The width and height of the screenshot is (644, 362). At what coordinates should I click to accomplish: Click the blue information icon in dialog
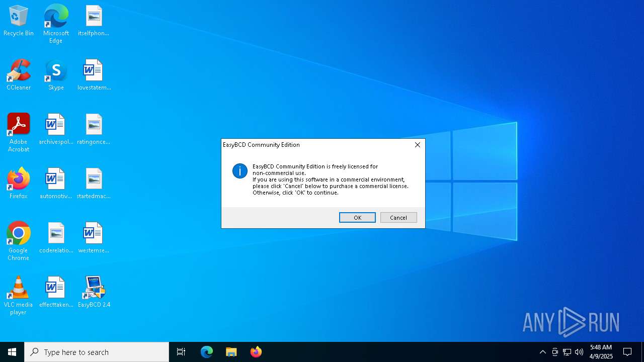[240, 171]
